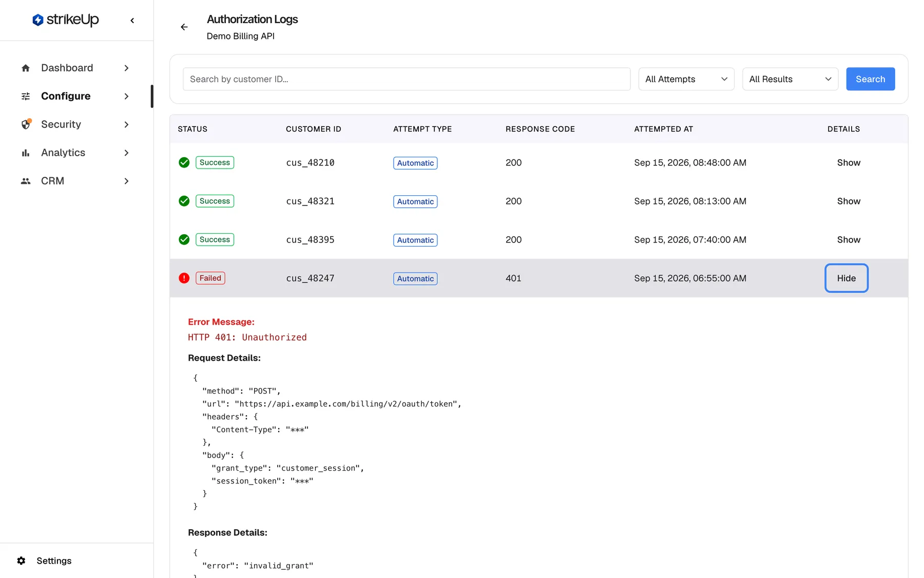Go back using the arrow icon
The image size is (924, 578).
click(x=184, y=27)
